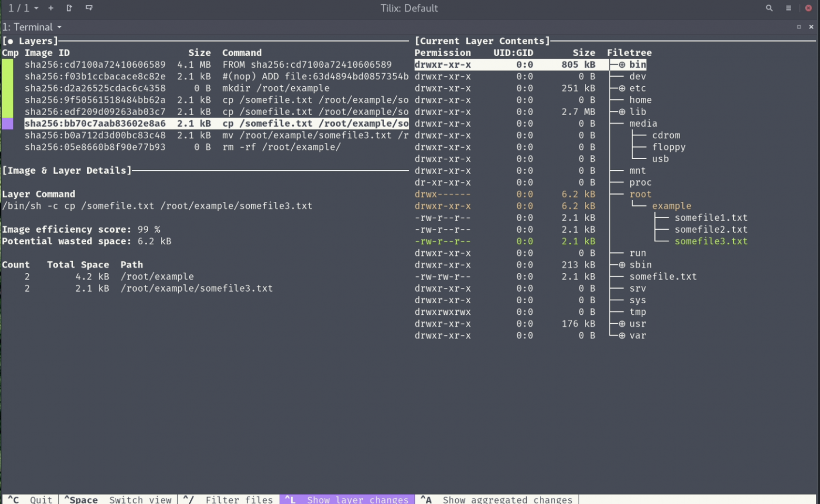Open the search magnifier in the title bar

click(769, 8)
